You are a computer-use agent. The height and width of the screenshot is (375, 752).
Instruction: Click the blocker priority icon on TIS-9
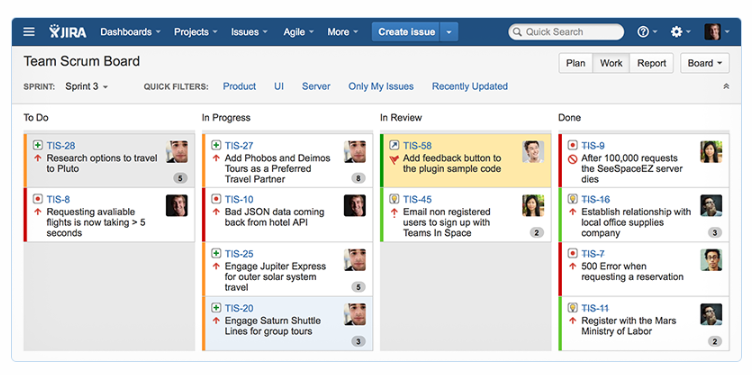tap(573, 159)
